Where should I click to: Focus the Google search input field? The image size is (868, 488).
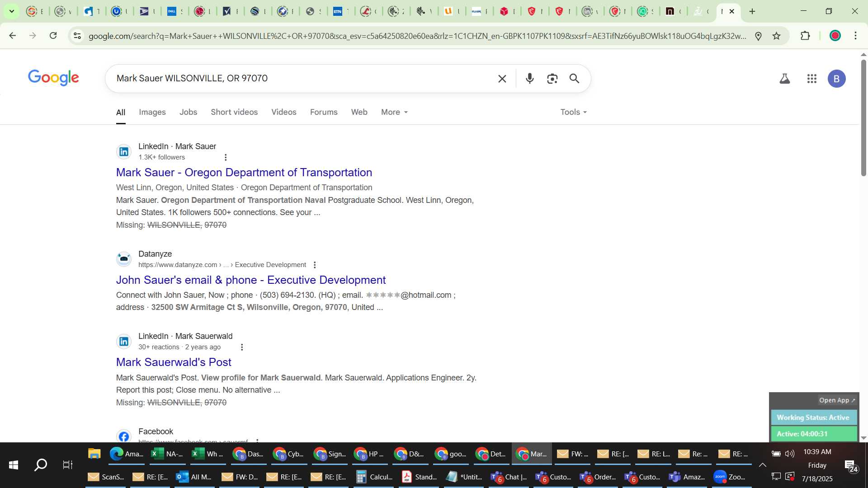tap(303, 79)
